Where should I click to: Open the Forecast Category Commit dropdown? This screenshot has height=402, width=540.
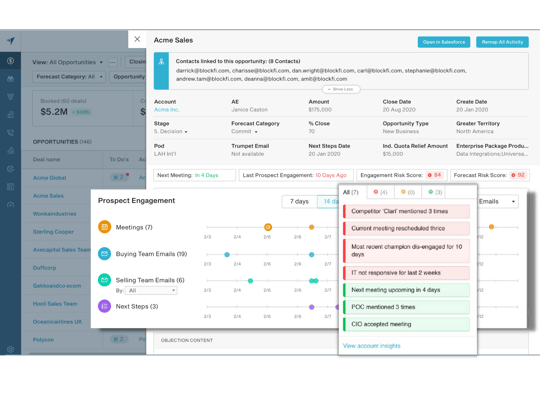[x=244, y=132]
